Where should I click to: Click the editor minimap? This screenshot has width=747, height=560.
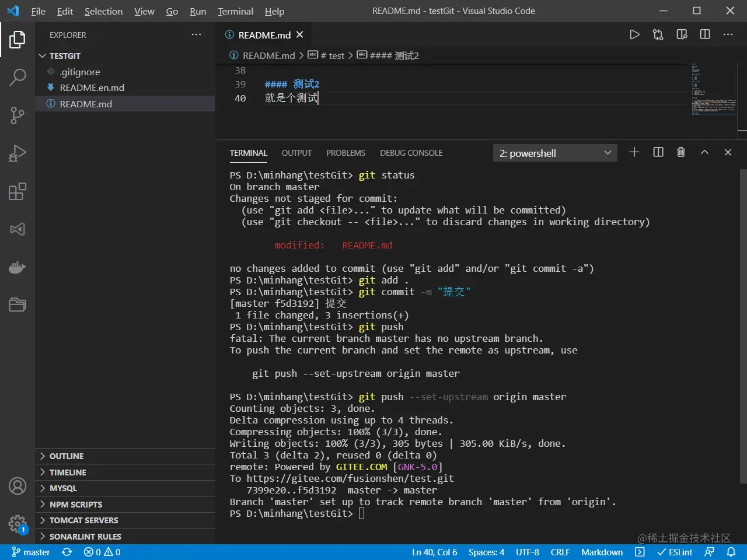click(x=713, y=90)
